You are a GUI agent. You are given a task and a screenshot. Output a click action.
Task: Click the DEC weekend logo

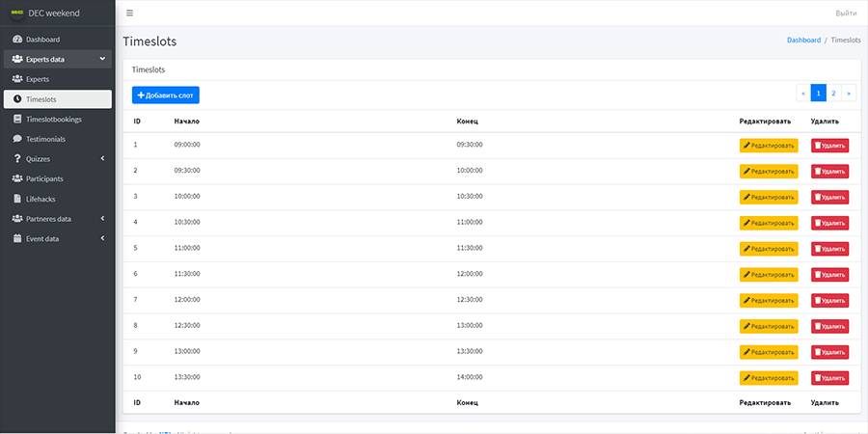16,13
